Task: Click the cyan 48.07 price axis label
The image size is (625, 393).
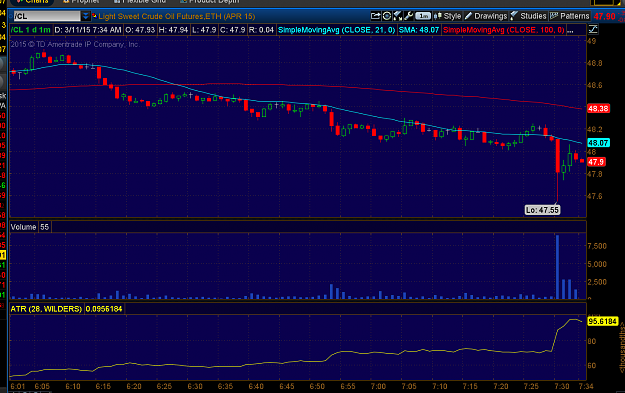Action: 598,143
